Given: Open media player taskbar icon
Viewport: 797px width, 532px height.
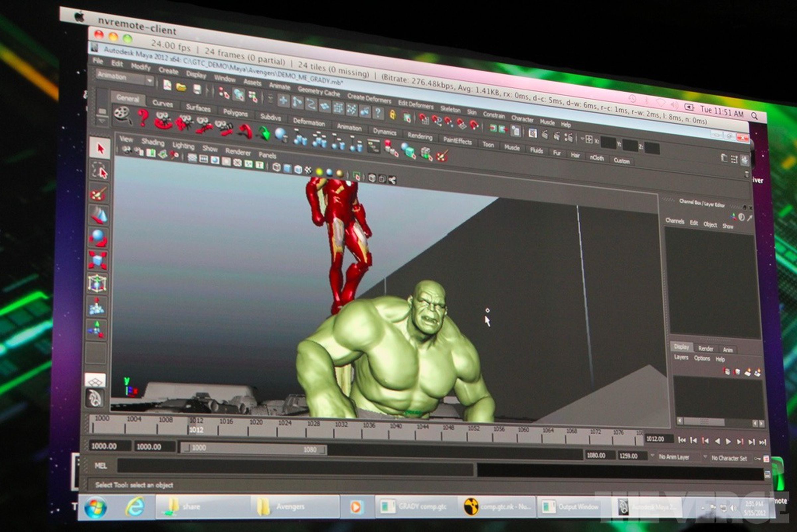Looking at the screenshot, I should 356,507.
